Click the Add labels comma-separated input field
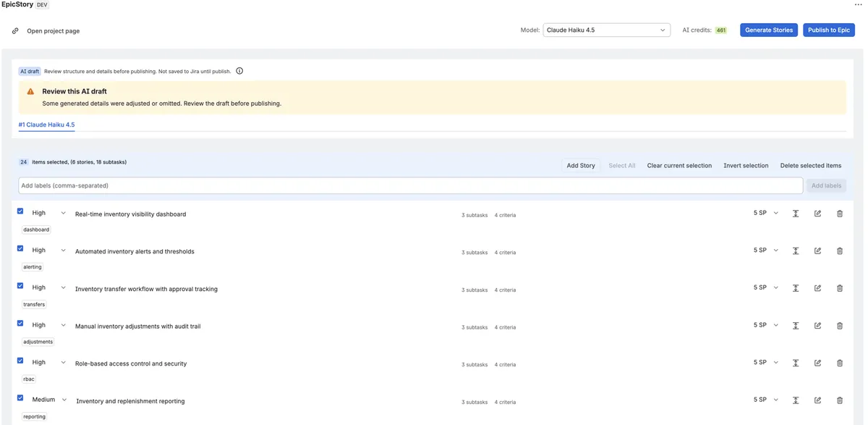 tap(410, 186)
